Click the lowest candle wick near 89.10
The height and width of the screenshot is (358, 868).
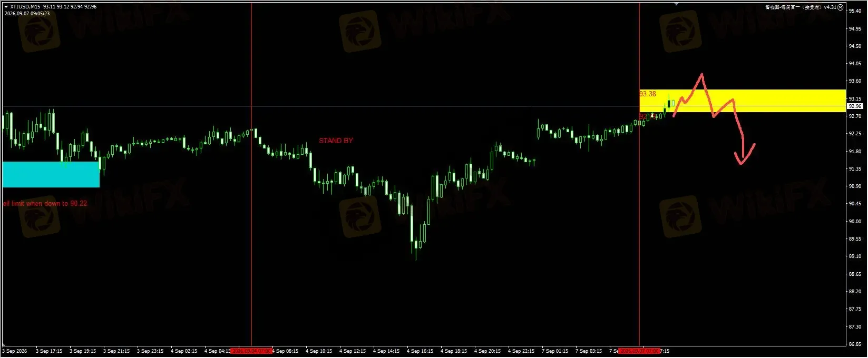416,254
